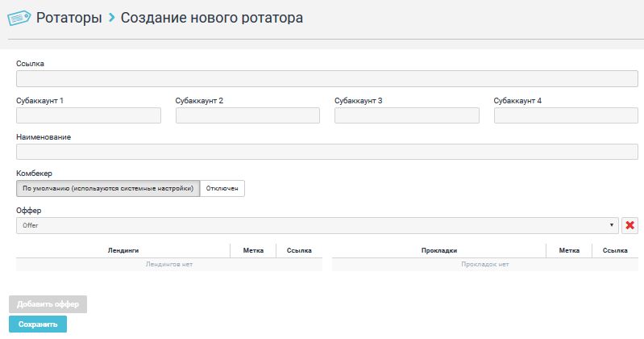Click the Прокладки column header
Viewport: 644px width, 339px height.
(x=439, y=250)
